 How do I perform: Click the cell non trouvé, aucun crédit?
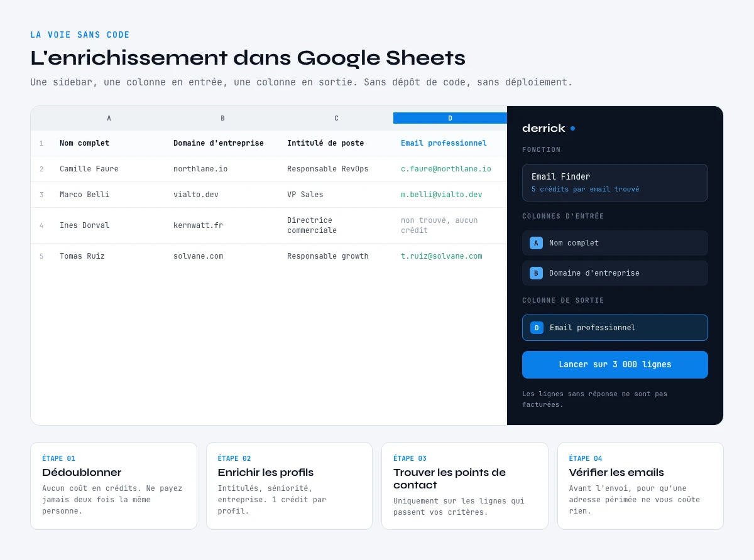(x=450, y=225)
